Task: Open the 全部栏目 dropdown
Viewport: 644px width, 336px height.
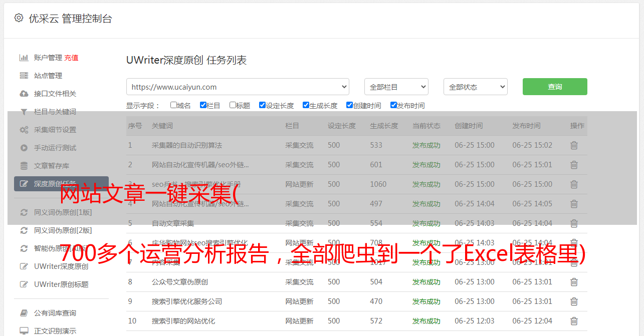Action: click(396, 87)
